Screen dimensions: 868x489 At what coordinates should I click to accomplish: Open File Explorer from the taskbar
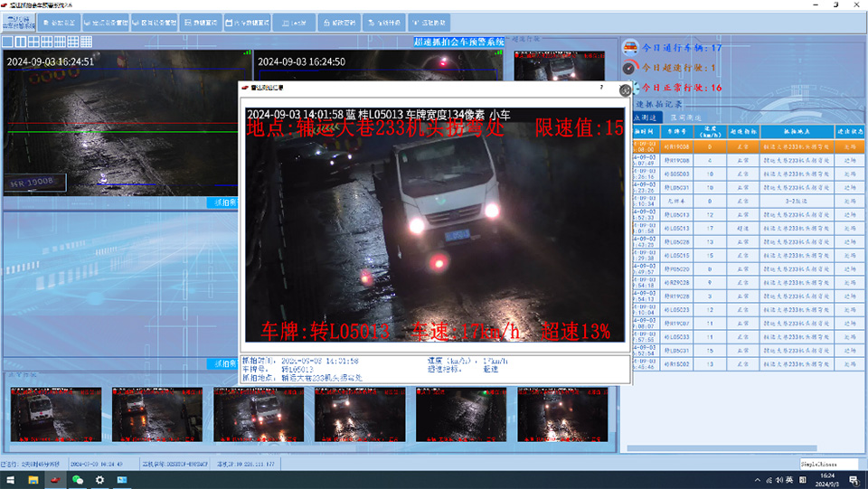33,480
